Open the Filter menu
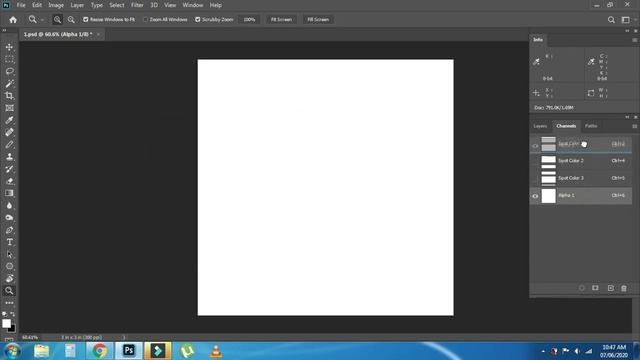The width and height of the screenshot is (640, 360). coord(137,5)
